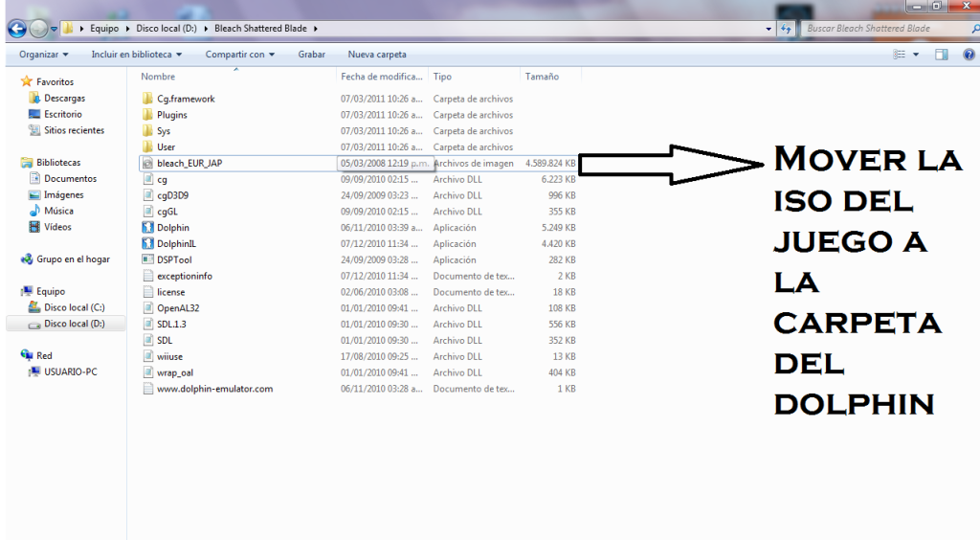Select the Plugins folder icon
The image size is (980, 540).
[147, 115]
